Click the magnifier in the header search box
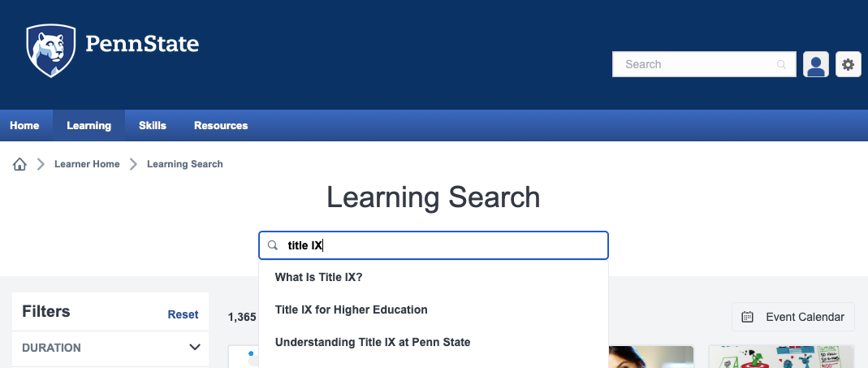The width and height of the screenshot is (868, 368). [x=782, y=64]
